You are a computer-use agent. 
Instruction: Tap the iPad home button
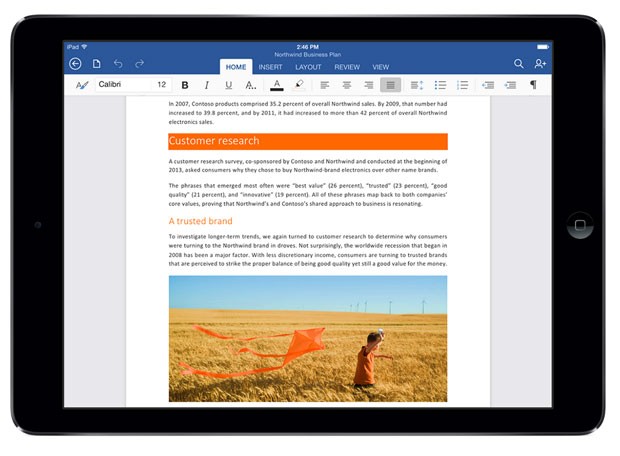[x=580, y=225]
